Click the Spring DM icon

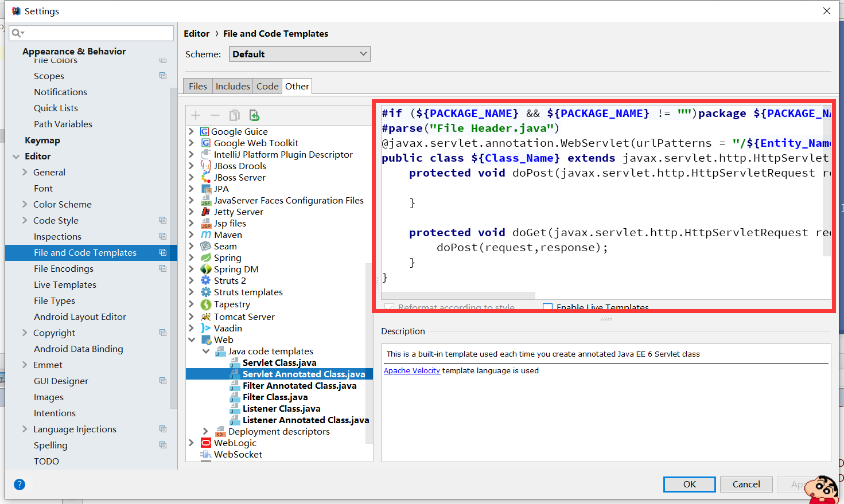pyautogui.click(x=205, y=269)
